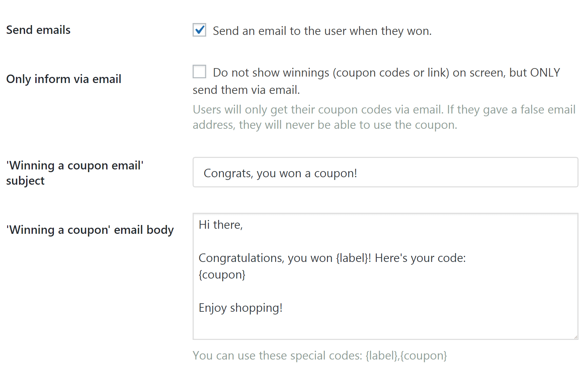This screenshot has width=588, height=368.
Task: Click the {coupon} code in the hint text
Action: point(424,355)
